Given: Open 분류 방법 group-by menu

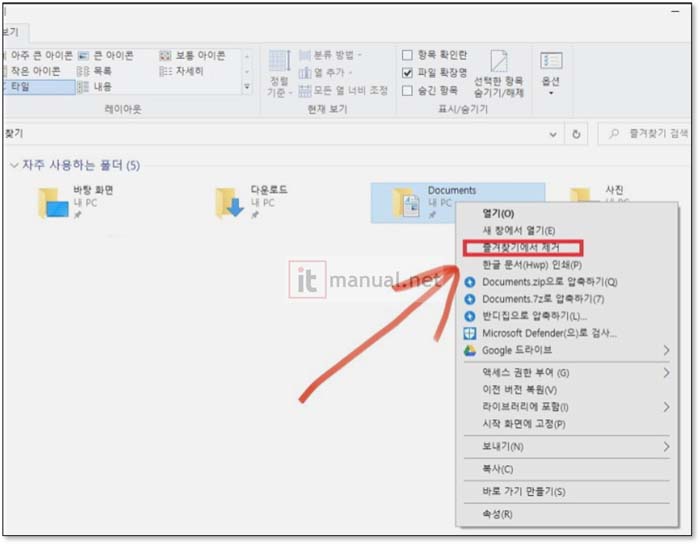Looking at the screenshot, I should 330,55.
